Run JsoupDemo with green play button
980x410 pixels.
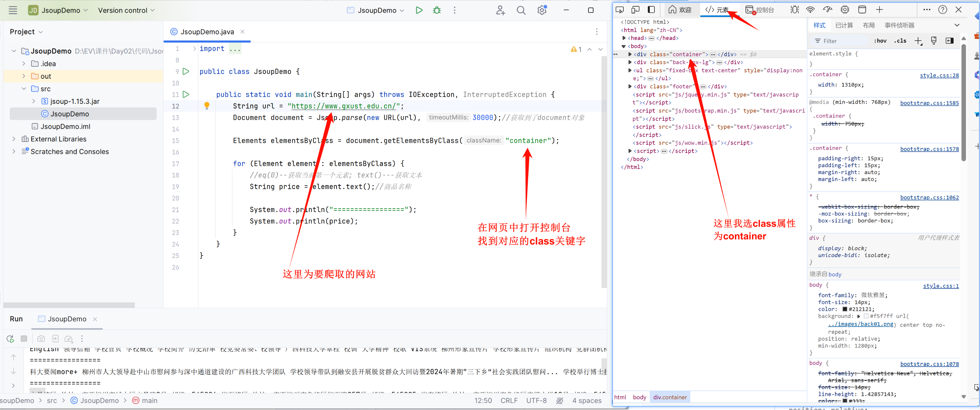(x=419, y=10)
